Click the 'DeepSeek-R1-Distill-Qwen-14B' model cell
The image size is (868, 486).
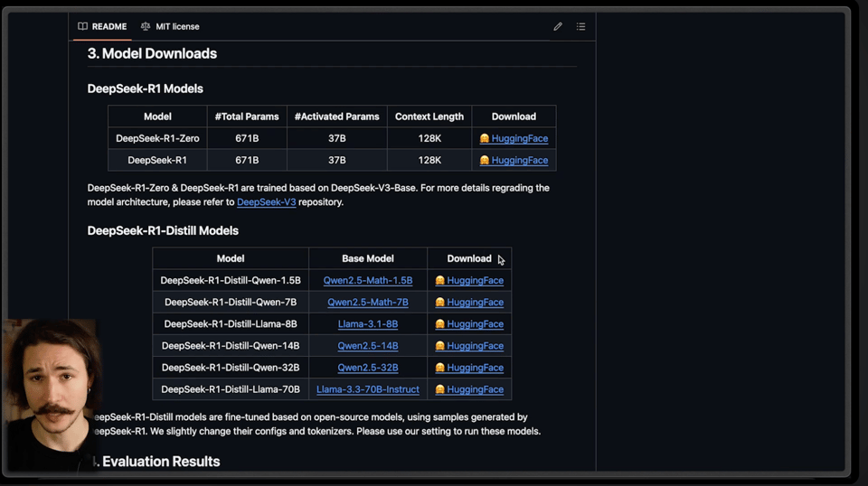[231, 346]
